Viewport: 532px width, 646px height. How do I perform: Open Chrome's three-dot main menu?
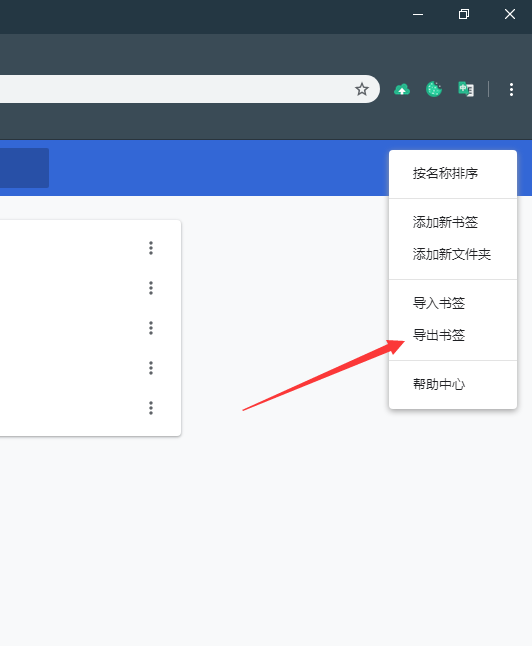pos(511,89)
